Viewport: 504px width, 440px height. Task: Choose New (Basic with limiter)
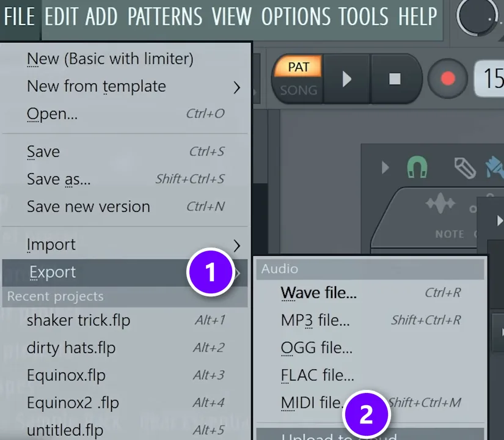pos(125,59)
